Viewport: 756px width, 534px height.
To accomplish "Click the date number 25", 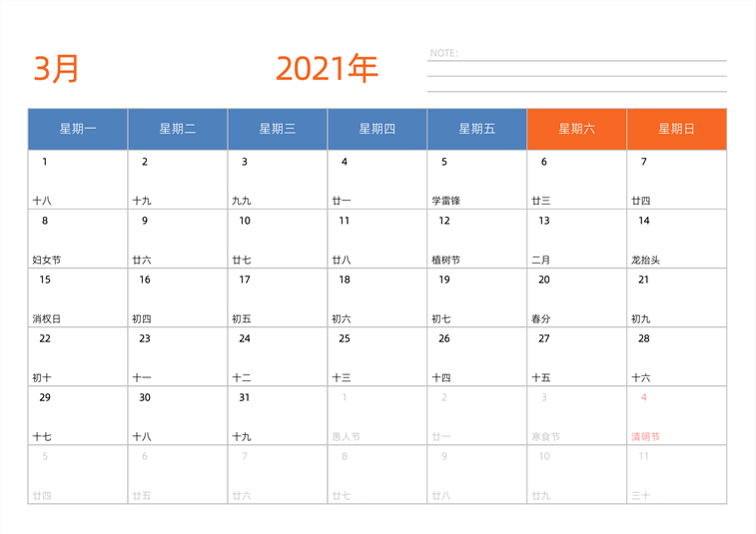I will click(345, 338).
